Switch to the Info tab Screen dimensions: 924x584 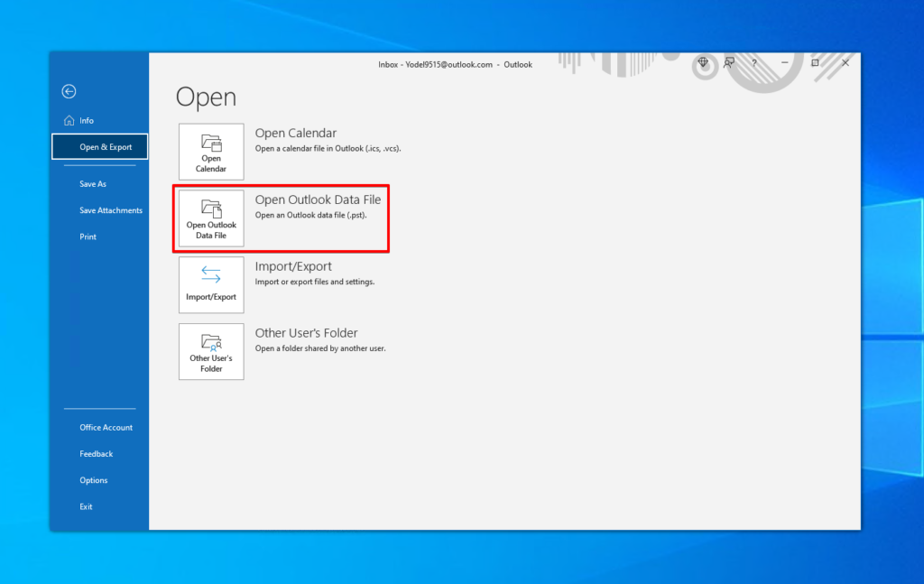pos(88,119)
